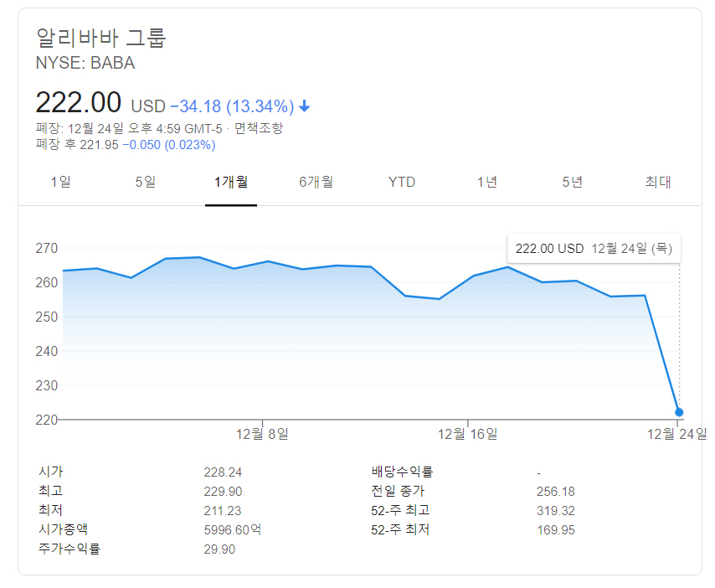Select the 6개월 chart period

pyautogui.click(x=316, y=182)
